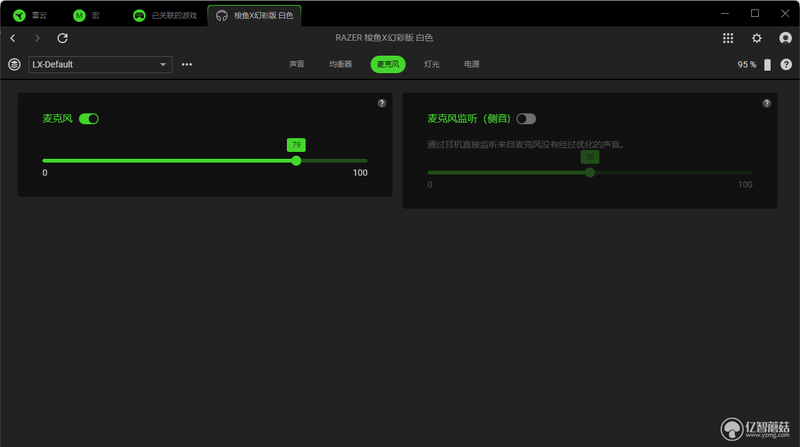Image resolution: width=800 pixels, height=447 pixels.
Task: Select the 梭鱼X幻彩版 白色 device tab
Action: [x=255, y=15]
